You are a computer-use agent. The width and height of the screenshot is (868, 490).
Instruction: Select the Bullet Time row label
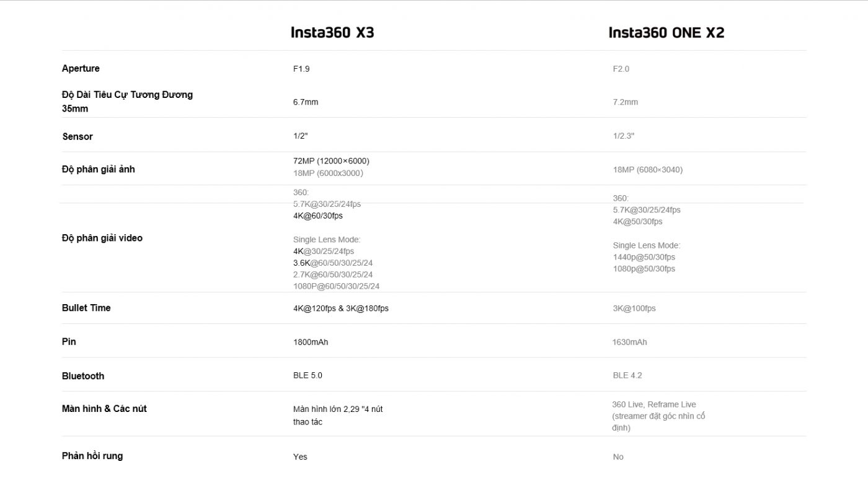(x=86, y=308)
